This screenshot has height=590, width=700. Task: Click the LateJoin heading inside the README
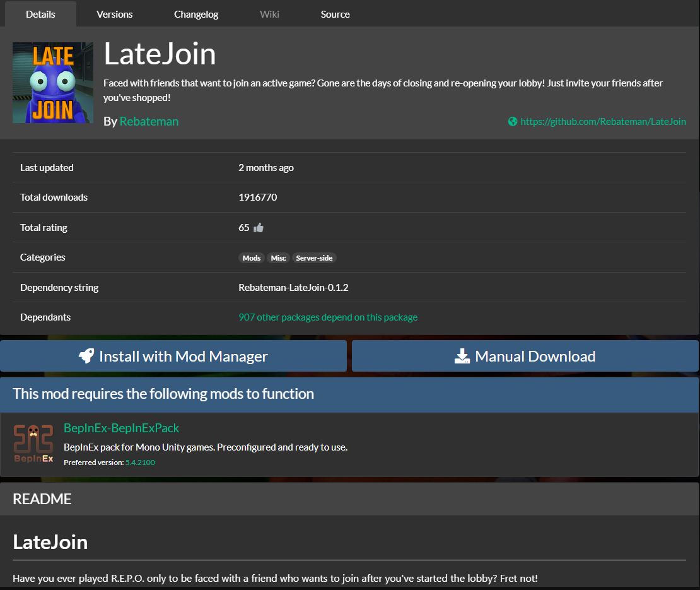50,542
